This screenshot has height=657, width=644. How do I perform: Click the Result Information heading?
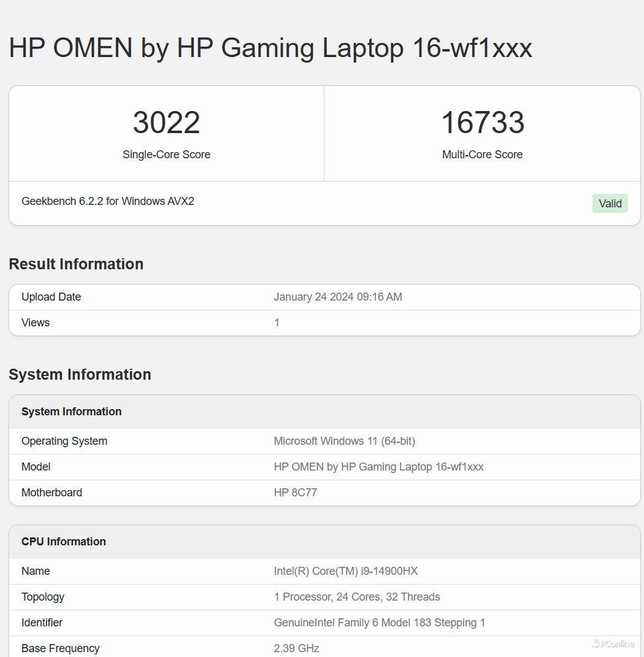coord(76,264)
